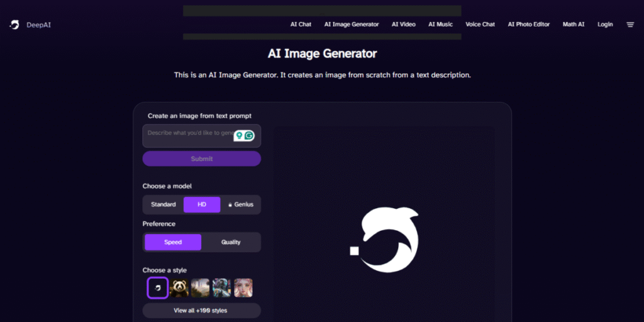The height and width of the screenshot is (322, 644).
Task: Focus the image description prompt field
Action: tap(202, 136)
